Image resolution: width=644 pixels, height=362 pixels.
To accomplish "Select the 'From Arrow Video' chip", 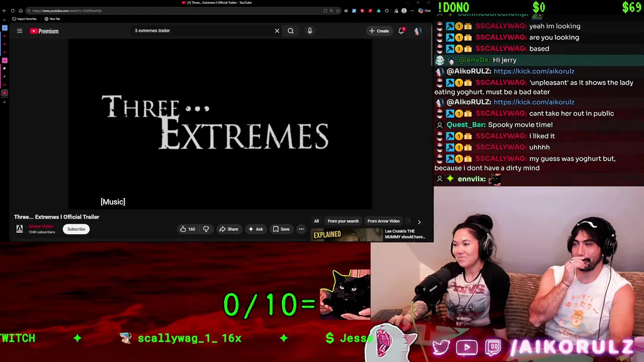I will point(383,221).
